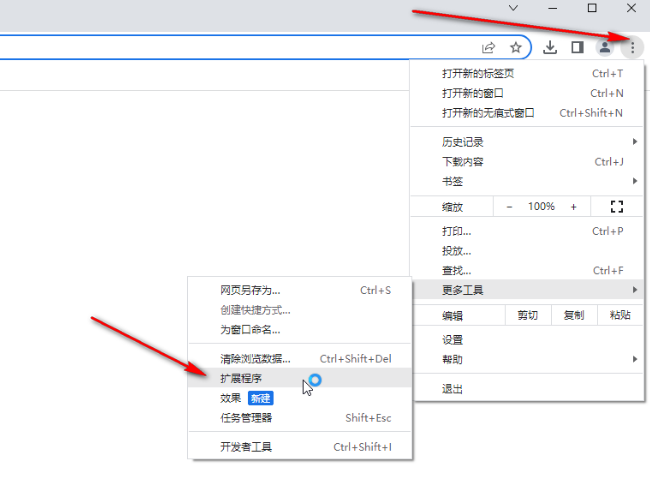This screenshot has height=485, width=650.
Task: Open the downloads tray icon
Action: pos(550,47)
